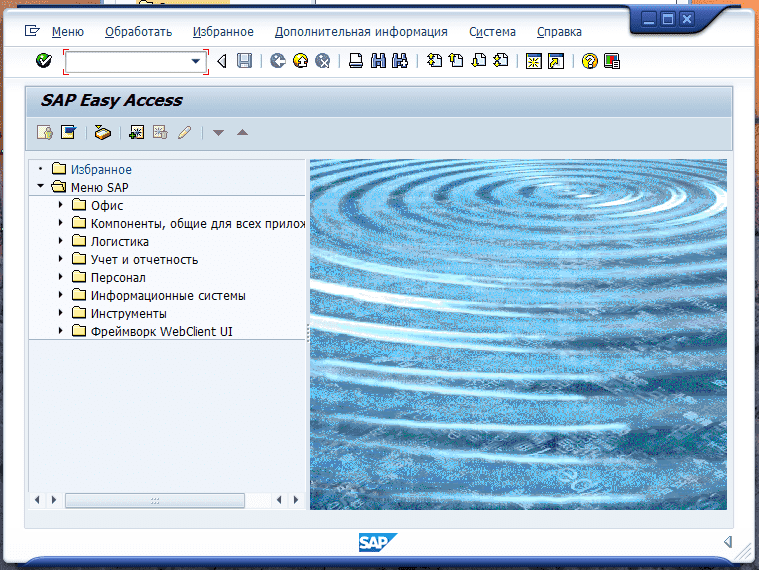Select the Офис tree label

click(x=107, y=206)
